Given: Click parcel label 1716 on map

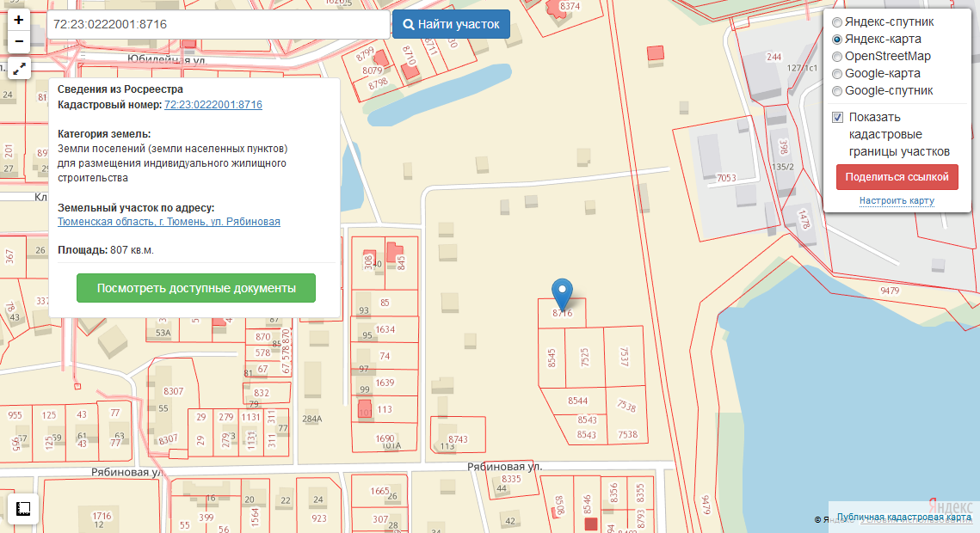Looking at the screenshot, I should [x=102, y=516].
